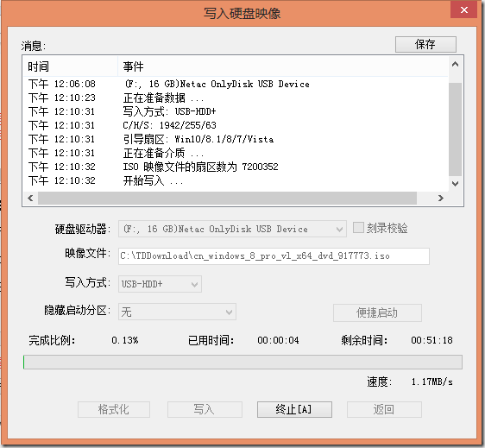485x448 pixels.
Task: Click the completion value '0.13%'
Action: pyautogui.click(x=125, y=340)
